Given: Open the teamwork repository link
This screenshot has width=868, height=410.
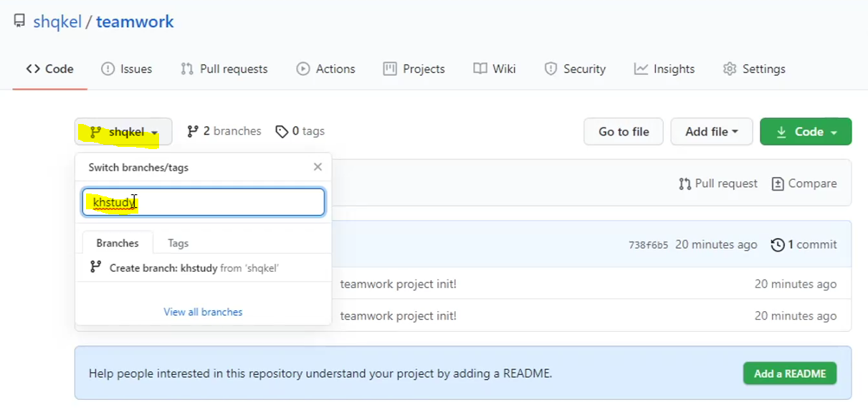Looking at the screenshot, I should [x=135, y=22].
